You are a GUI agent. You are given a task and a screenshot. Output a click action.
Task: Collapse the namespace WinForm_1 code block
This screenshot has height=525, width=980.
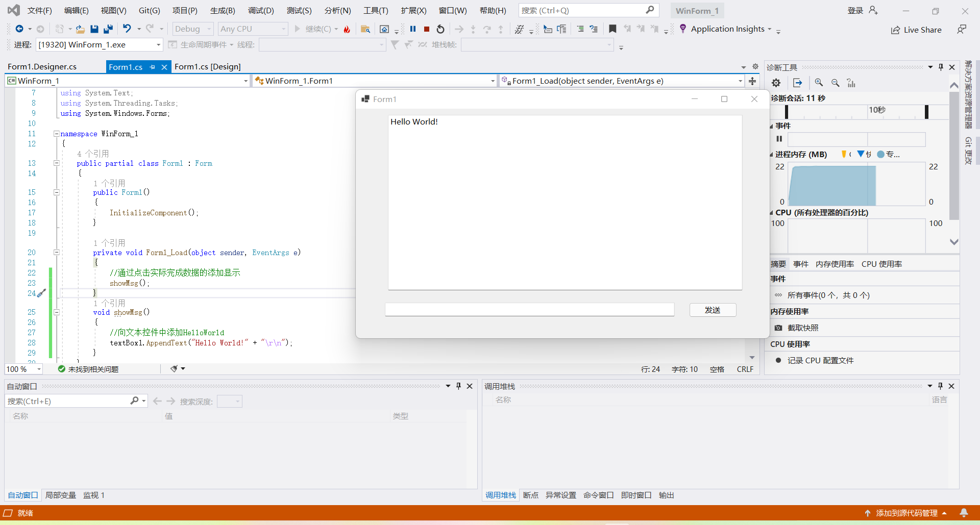coord(57,134)
